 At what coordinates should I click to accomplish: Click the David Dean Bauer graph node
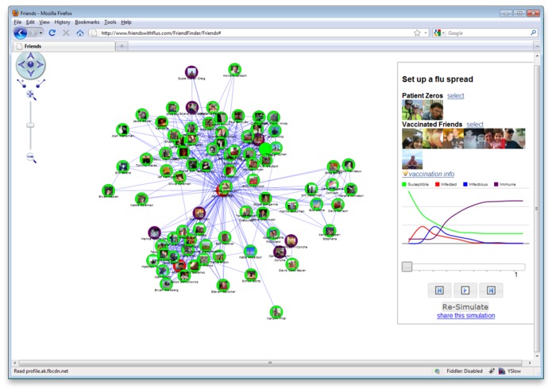tap(291, 263)
